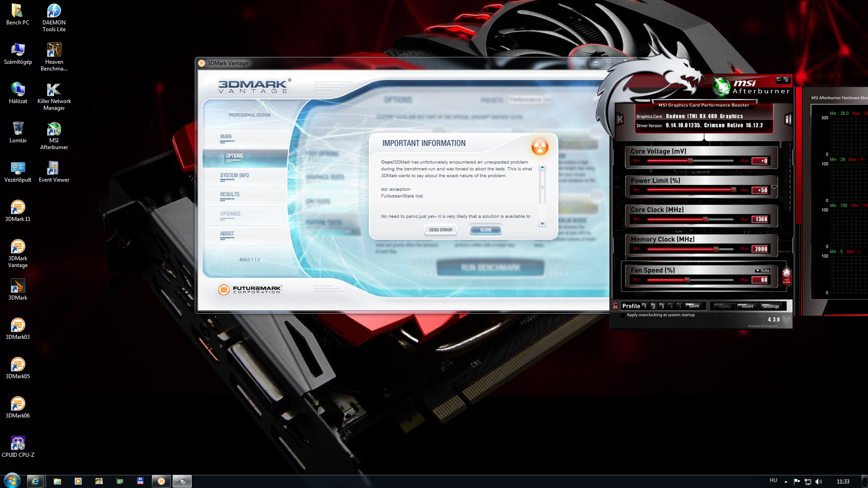The height and width of the screenshot is (488, 868).
Task: Open Killer Network Manager shortcut
Action: tap(54, 96)
